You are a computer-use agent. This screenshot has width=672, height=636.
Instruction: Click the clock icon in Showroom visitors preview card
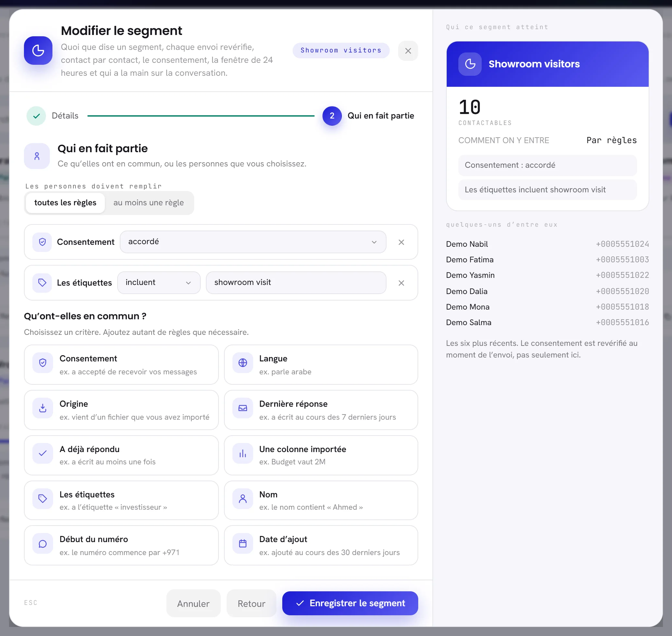pyautogui.click(x=470, y=64)
